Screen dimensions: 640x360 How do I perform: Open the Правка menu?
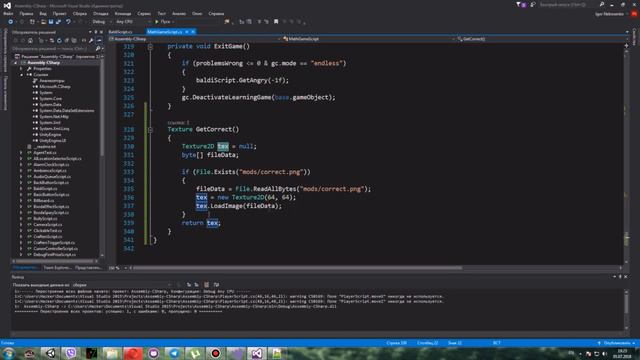(x=26, y=13)
